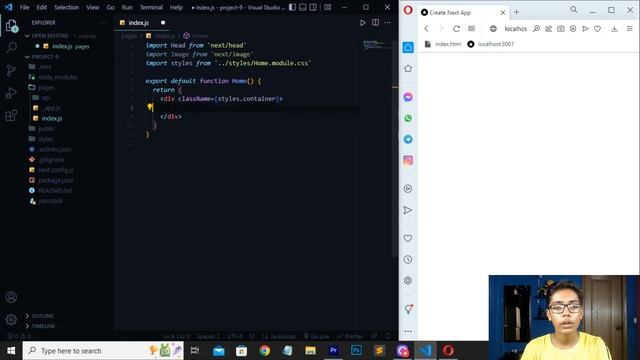Open the Search view in activity bar

(11, 48)
